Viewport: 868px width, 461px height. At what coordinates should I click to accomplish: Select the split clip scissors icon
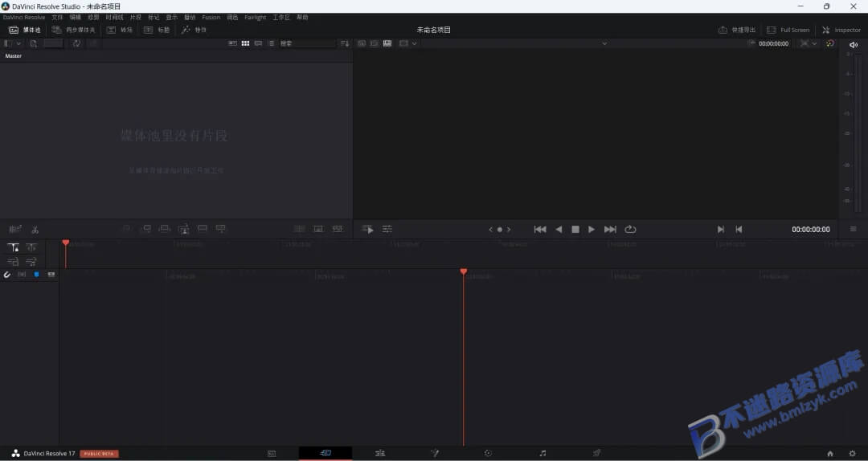coord(35,230)
